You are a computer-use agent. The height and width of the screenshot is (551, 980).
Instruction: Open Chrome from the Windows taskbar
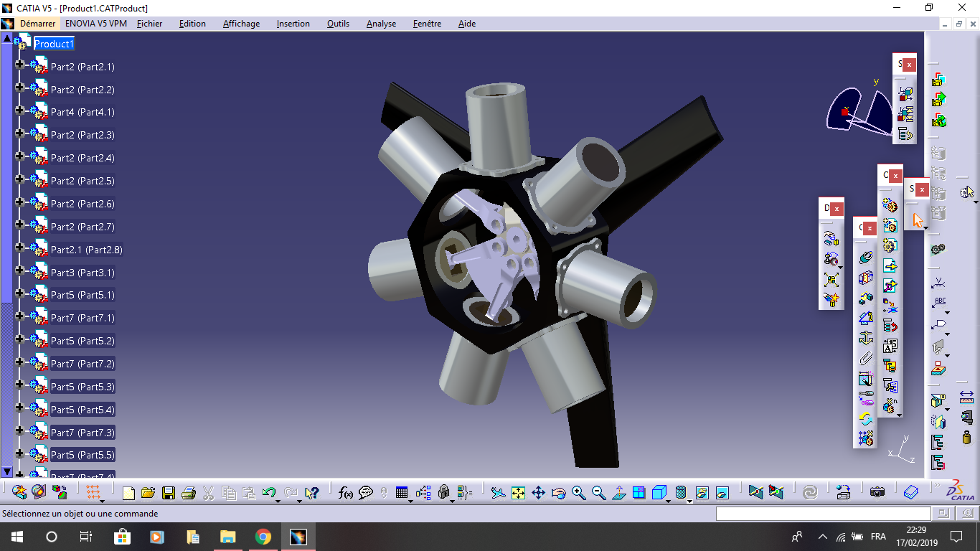(x=263, y=537)
